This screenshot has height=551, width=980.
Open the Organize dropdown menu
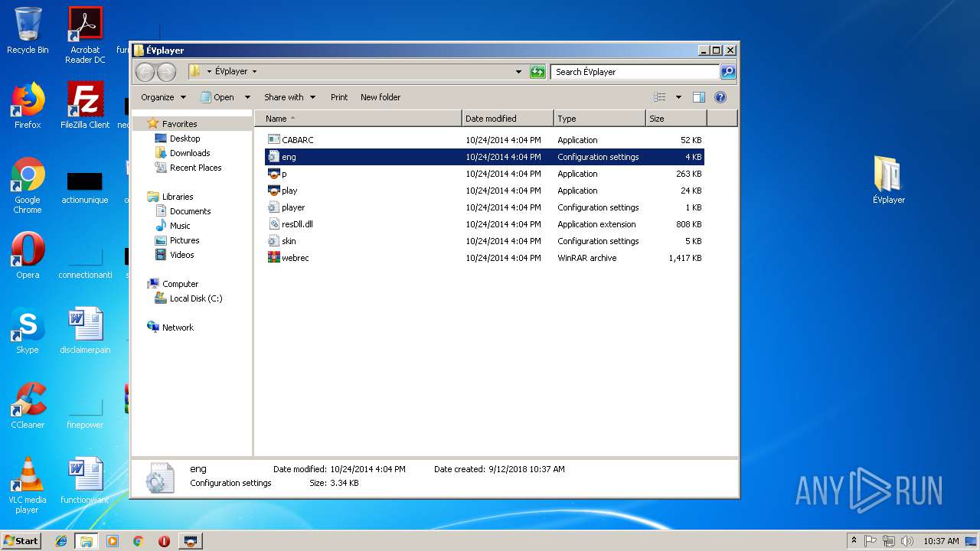coord(163,97)
